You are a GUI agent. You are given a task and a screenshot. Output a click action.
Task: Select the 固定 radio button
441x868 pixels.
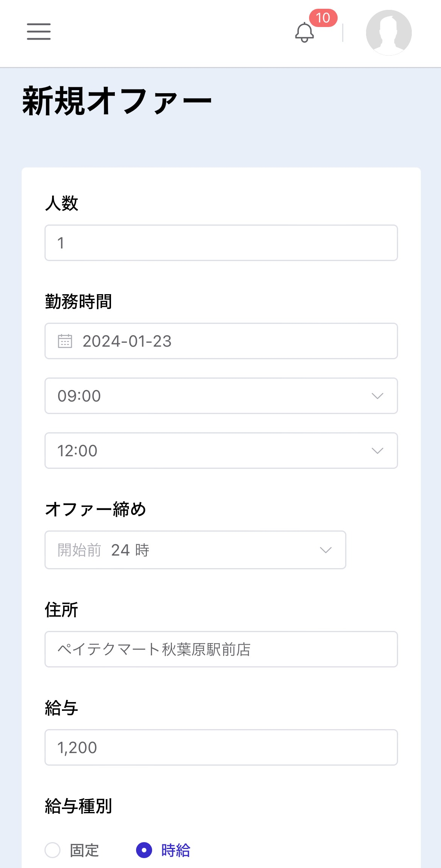click(x=53, y=850)
